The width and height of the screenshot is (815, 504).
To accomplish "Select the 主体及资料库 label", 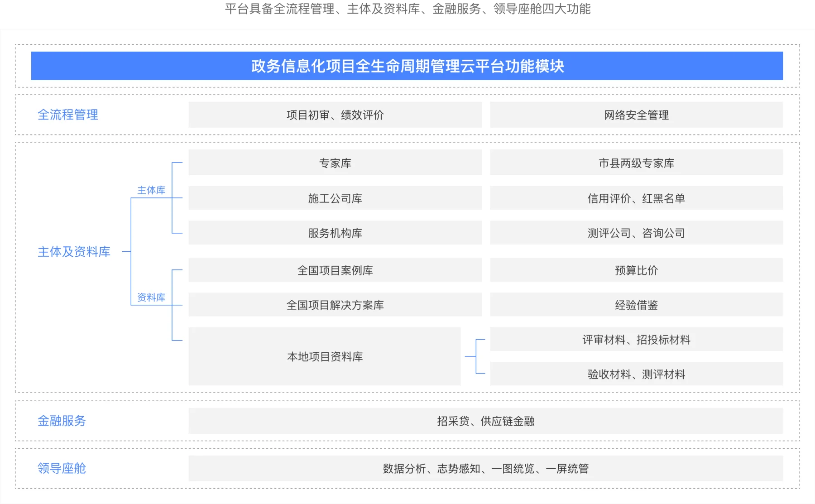I will coord(74,252).
